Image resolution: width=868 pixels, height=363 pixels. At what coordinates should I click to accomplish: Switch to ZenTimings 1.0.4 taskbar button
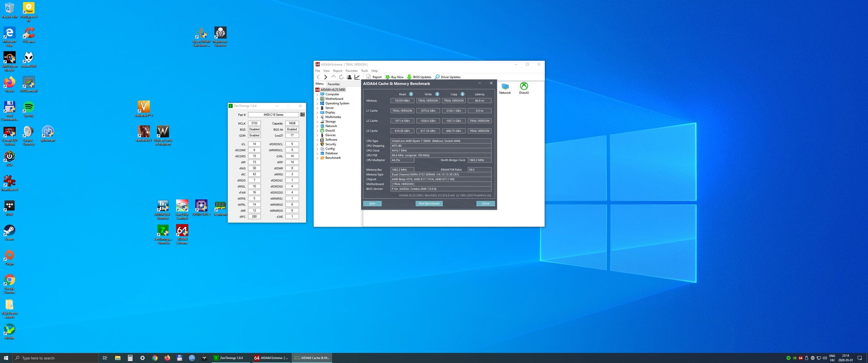coord(231,358)
